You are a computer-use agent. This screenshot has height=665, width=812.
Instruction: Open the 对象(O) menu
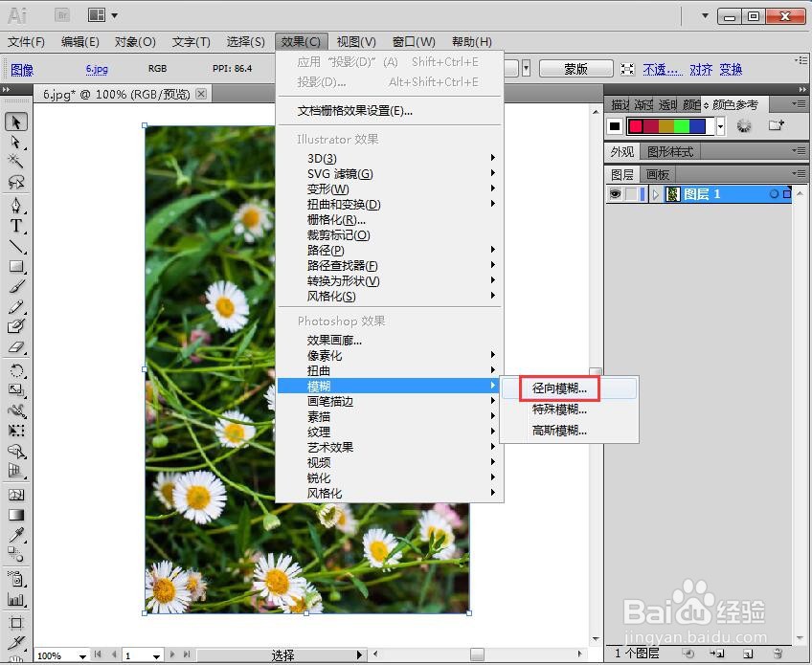click(x=135, y=41)
